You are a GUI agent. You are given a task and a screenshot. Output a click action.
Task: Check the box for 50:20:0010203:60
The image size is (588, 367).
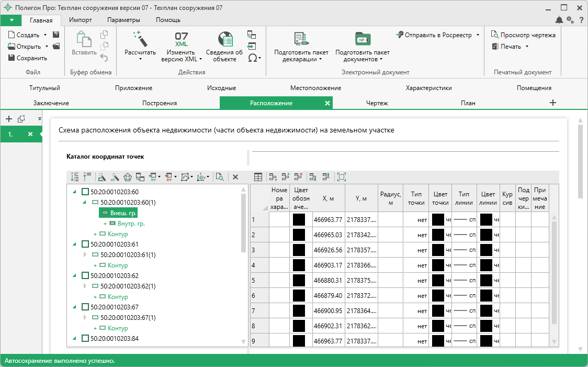pos(85,192)
